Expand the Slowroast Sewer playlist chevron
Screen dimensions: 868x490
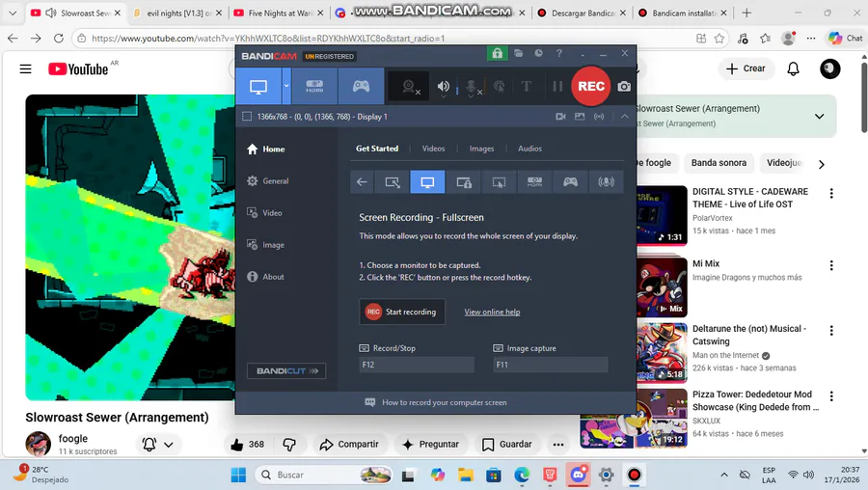(819, 117)
